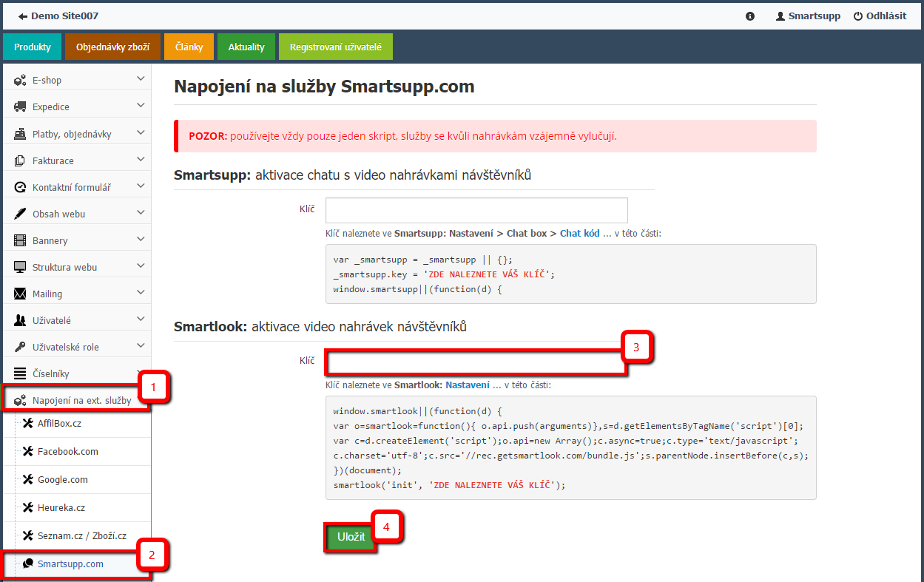The height and width of the screenshot is (582, 924).
Task: Click the Obsah webu pen icon
Action: (x=20, y=214)
